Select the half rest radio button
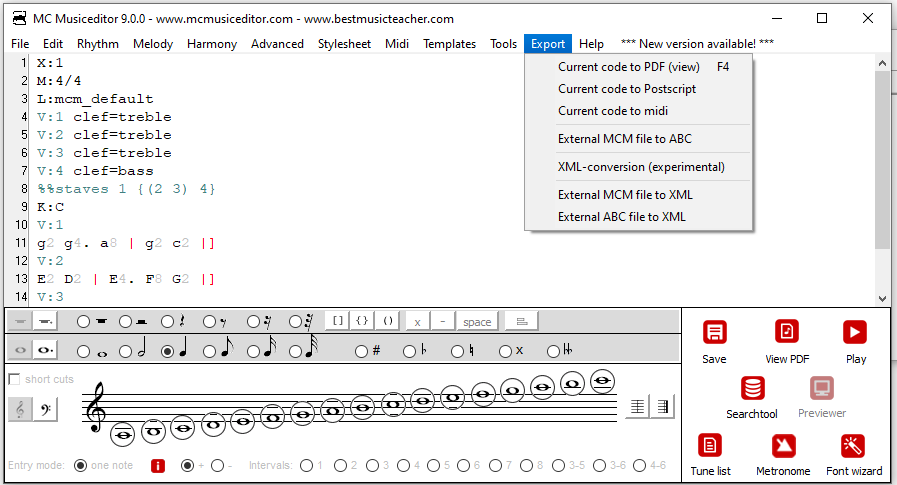The image size is (897, 485). [126, 322]
